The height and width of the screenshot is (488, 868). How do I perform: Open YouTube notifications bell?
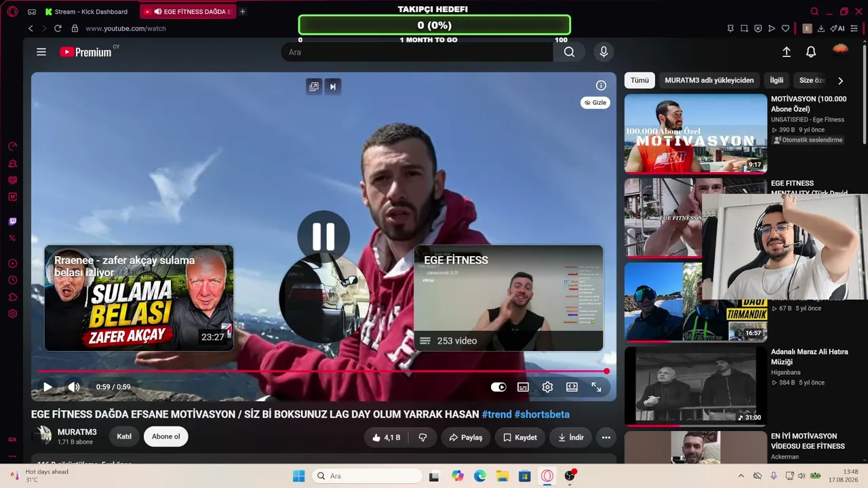811,52
